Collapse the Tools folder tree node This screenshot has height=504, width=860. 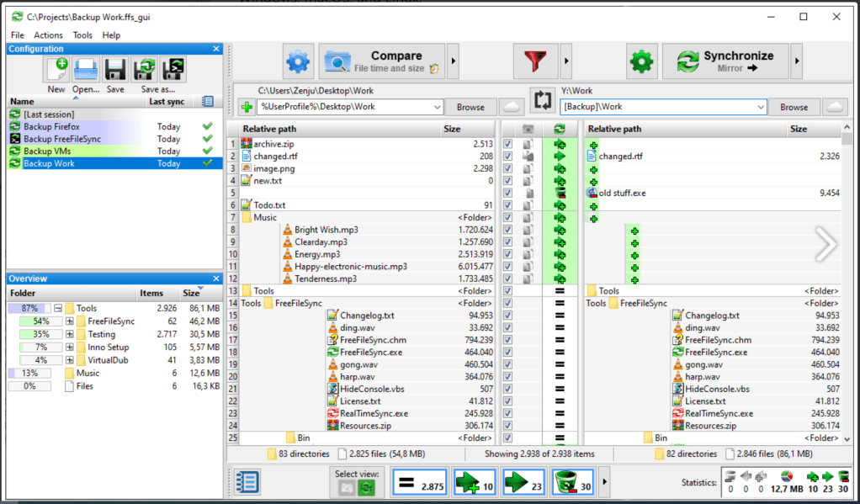[x=58, y=309]
